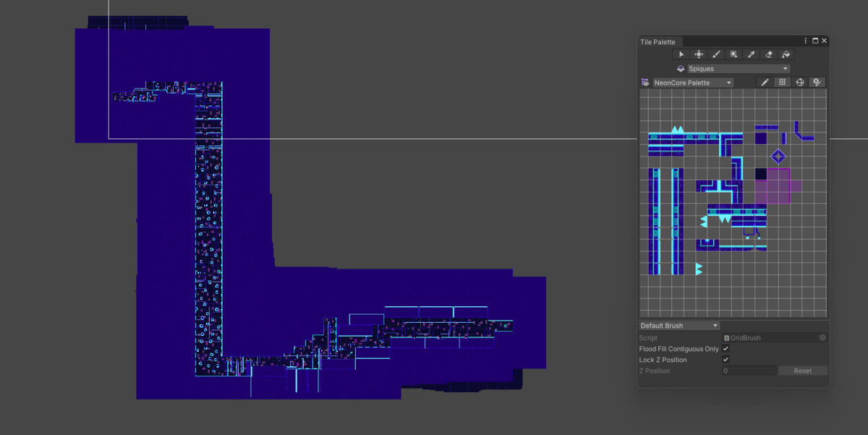
Task: Toggle palette edit pencil button
Action: pyautogui.click(x=765, y=83)
